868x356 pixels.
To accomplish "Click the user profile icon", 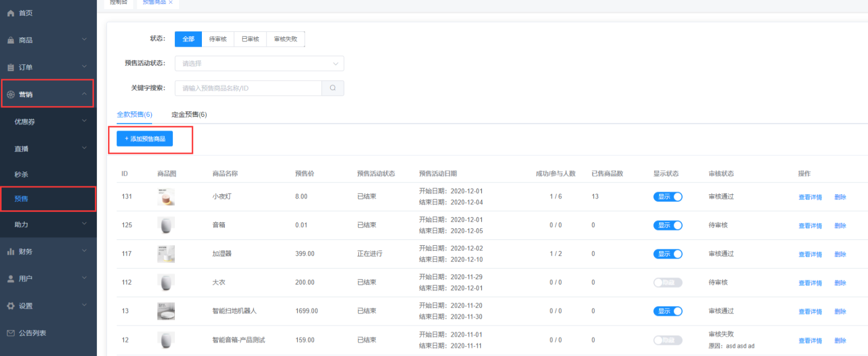I will tap(11, 279).
